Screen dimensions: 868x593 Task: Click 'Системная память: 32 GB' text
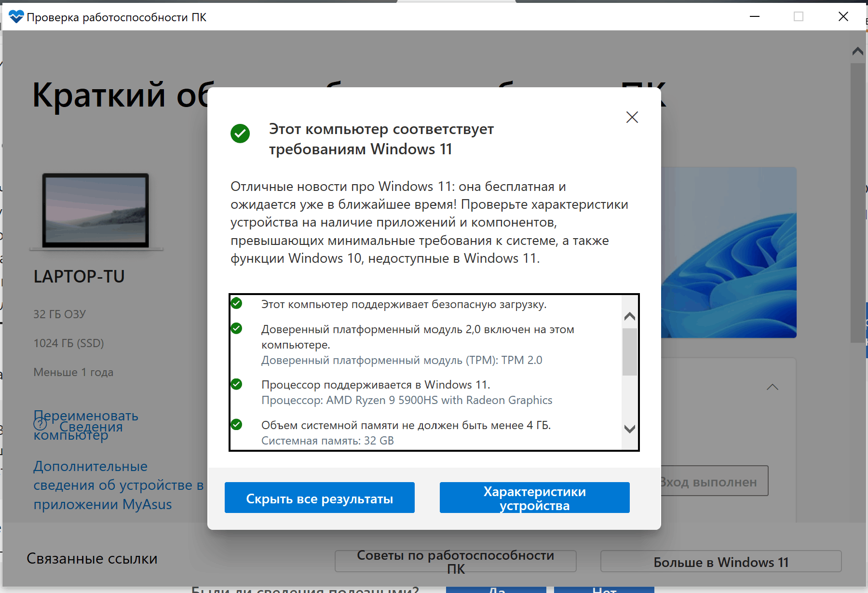[327, 441]
